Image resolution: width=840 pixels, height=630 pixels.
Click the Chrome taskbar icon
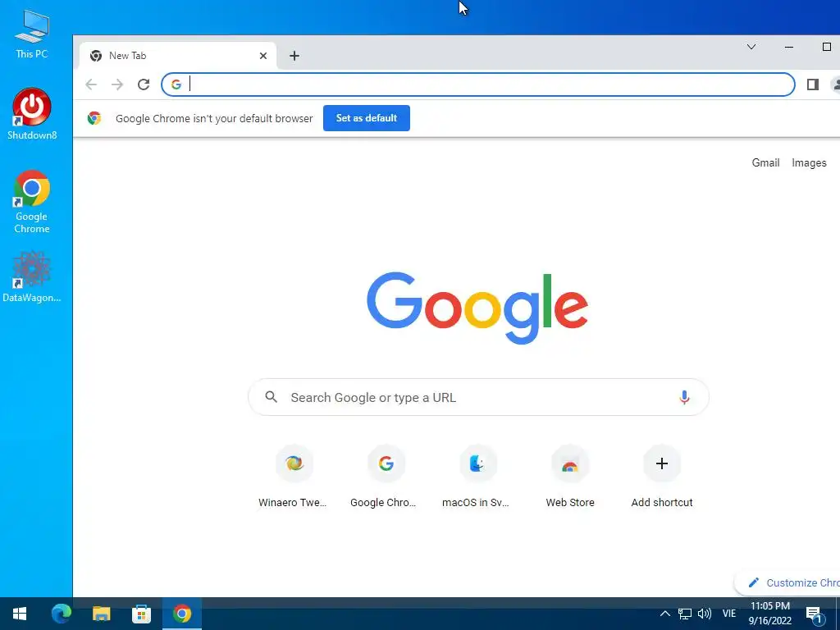click(181, 614)
